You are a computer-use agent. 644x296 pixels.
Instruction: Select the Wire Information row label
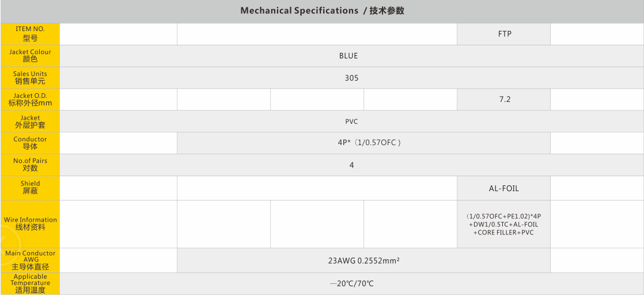click(x=30, y=223)
